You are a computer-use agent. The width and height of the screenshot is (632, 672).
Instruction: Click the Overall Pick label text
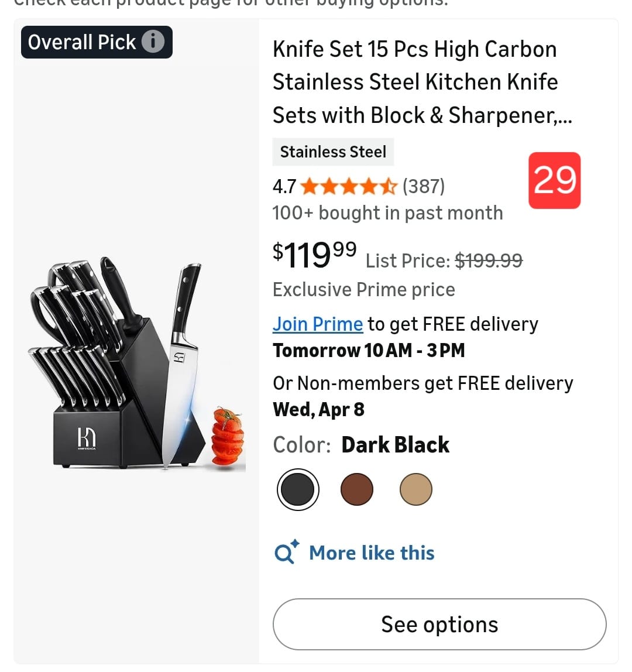click(82, 42)
